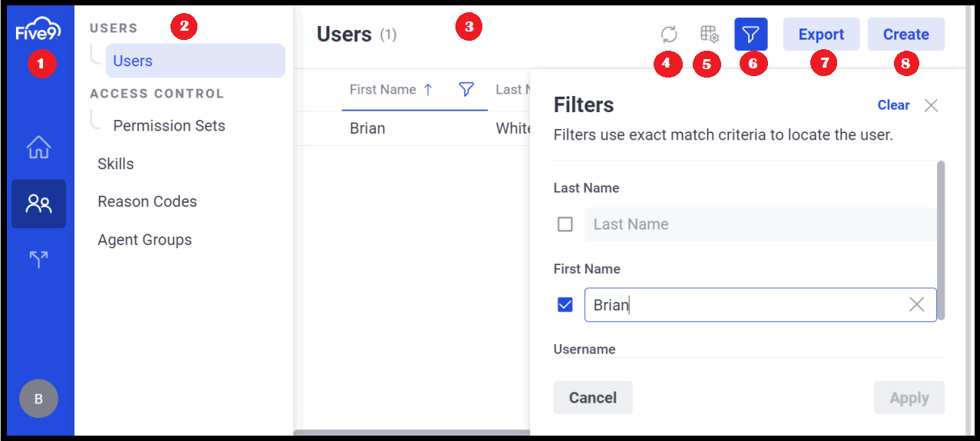
Task: Open Permission Sets in the navigation
Action: tap(169, 126)
